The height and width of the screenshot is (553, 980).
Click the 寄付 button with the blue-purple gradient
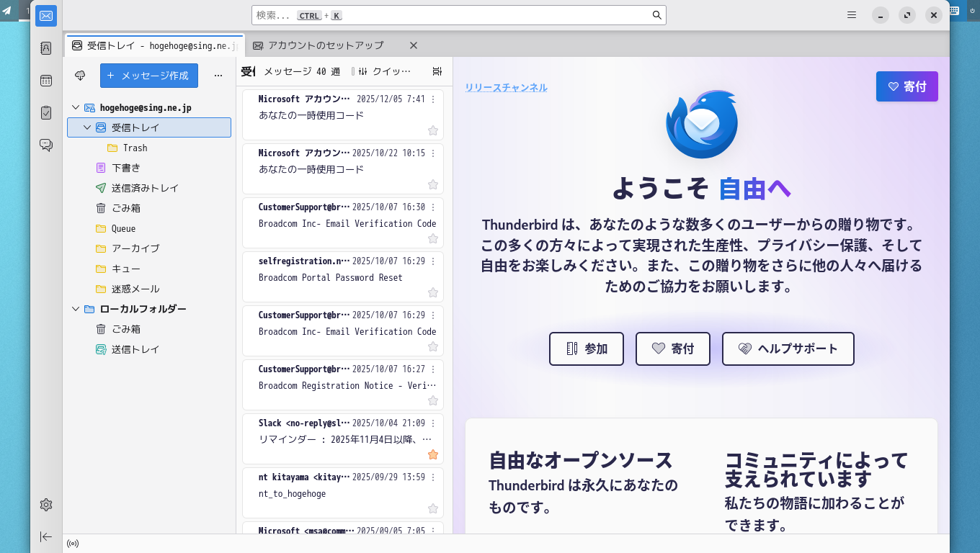(x=907, y=86)
